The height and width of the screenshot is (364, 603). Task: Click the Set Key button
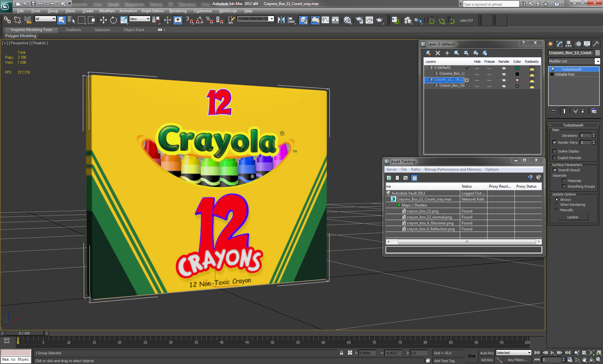point(486,360)
